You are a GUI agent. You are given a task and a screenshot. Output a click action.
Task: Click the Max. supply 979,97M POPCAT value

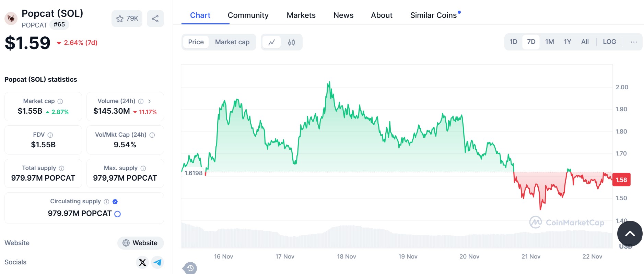click(x=125, y=178)
